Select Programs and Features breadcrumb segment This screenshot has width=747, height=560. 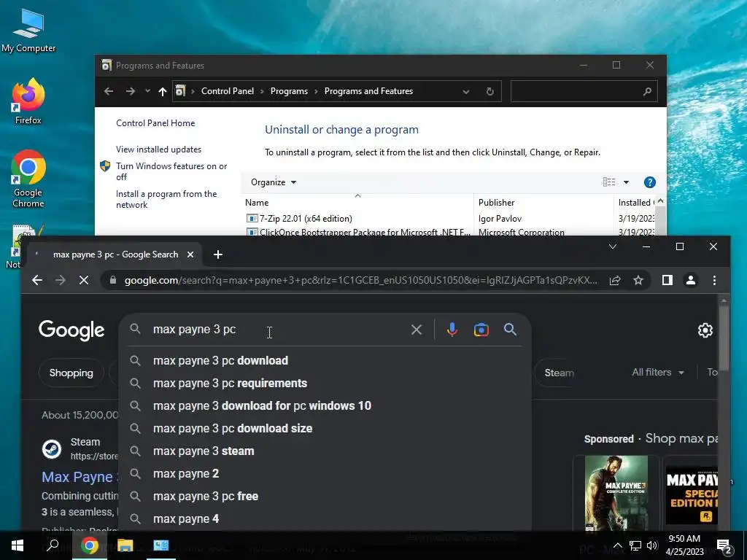[x=368, y=91]
